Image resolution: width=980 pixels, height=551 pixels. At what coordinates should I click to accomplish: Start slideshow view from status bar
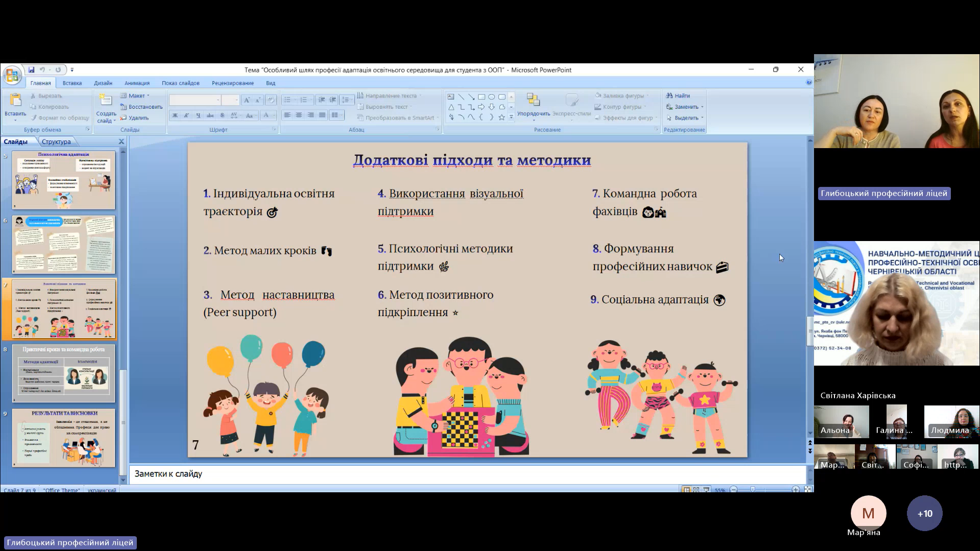pyautogui.click(x=706, y=490)
